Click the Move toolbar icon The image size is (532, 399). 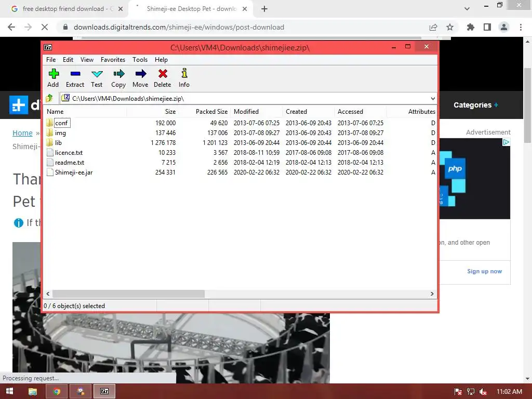coord(140,74)
